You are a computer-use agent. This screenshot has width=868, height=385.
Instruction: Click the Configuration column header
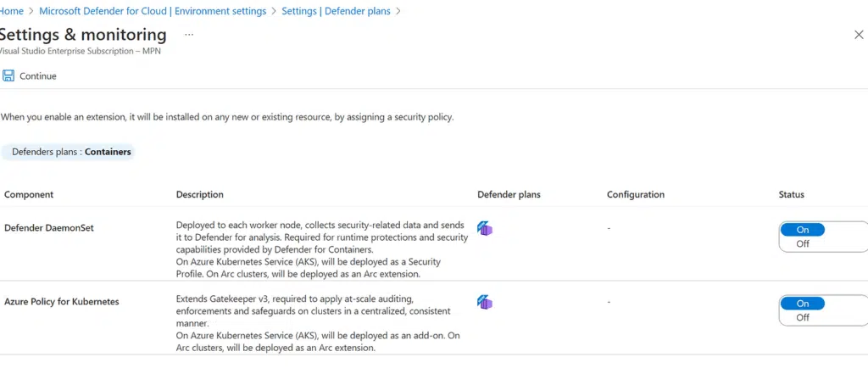coord(636,194)
